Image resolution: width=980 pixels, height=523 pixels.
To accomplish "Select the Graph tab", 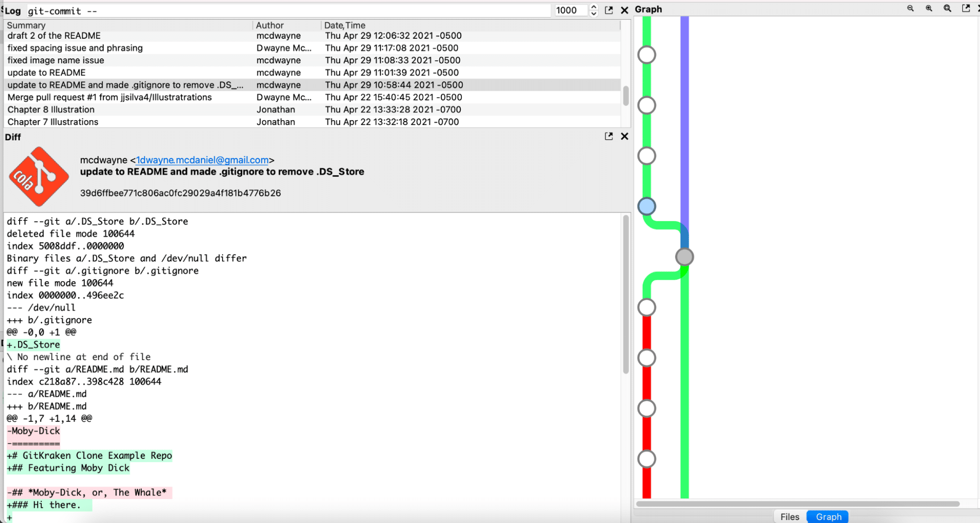I will click(x=828, y=517).
